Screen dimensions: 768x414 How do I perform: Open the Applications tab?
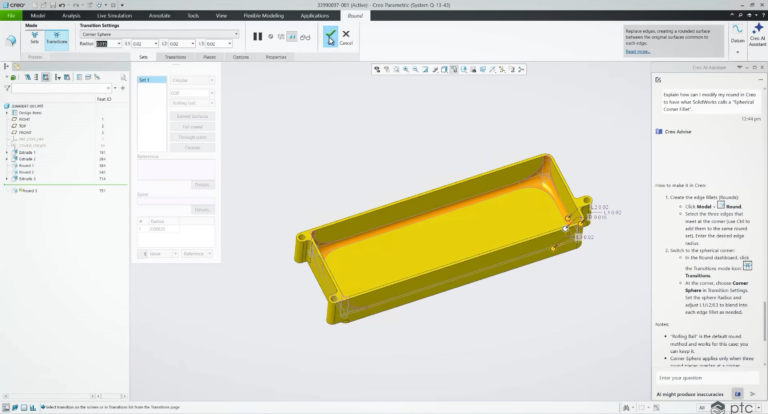pyautogui.click(x=314, y=16)
